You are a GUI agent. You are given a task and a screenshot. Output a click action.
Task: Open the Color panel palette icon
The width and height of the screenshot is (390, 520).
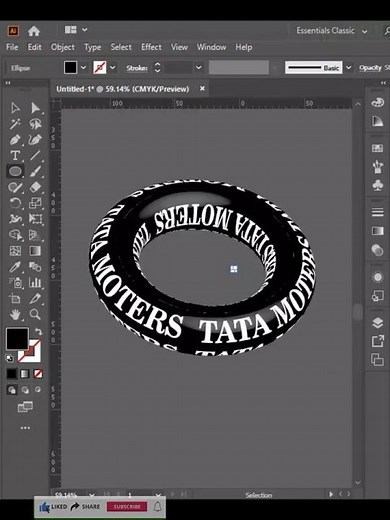pos(377,102)
